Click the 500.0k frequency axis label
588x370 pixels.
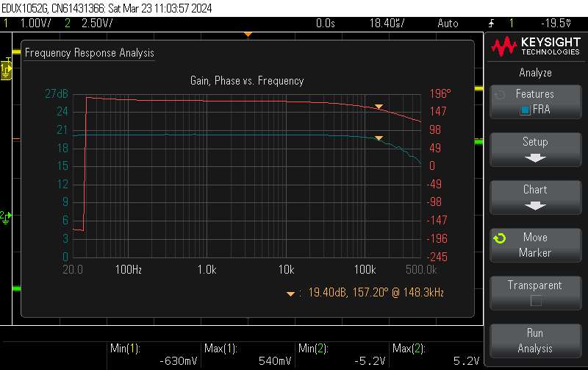click(x=421, y=270)
